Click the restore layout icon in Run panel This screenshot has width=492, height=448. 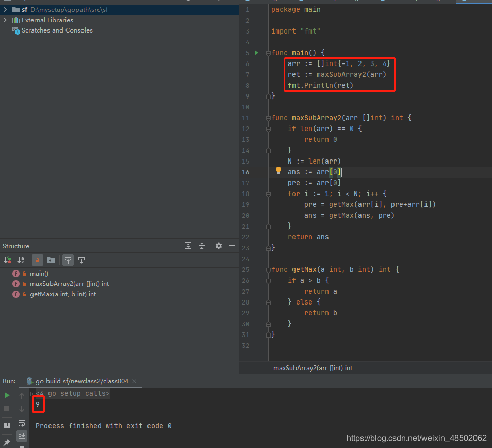(7, 426)
